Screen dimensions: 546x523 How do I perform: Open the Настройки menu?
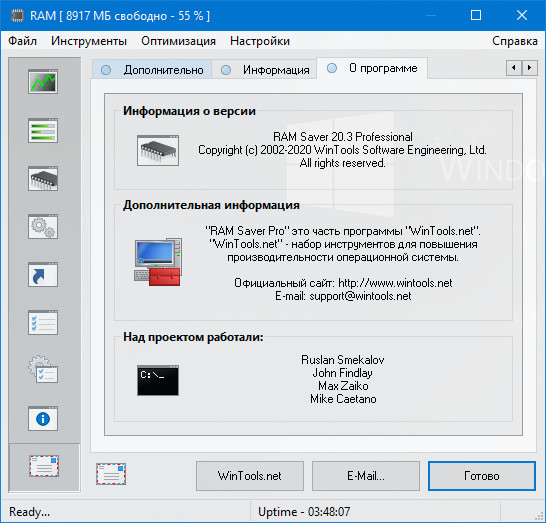click(x=260, y=41)
